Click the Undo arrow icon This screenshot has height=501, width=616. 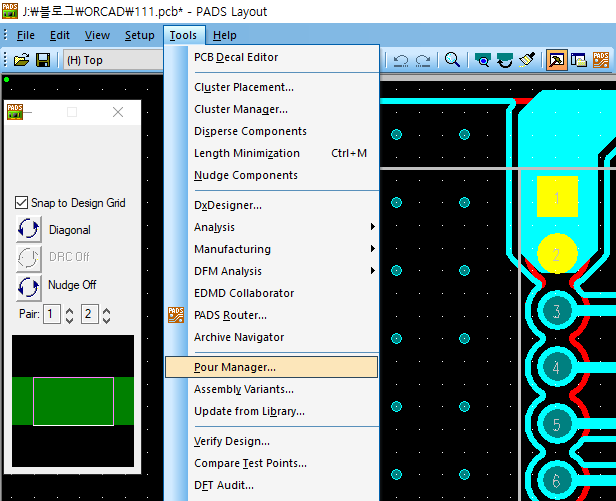coord(401,61)
